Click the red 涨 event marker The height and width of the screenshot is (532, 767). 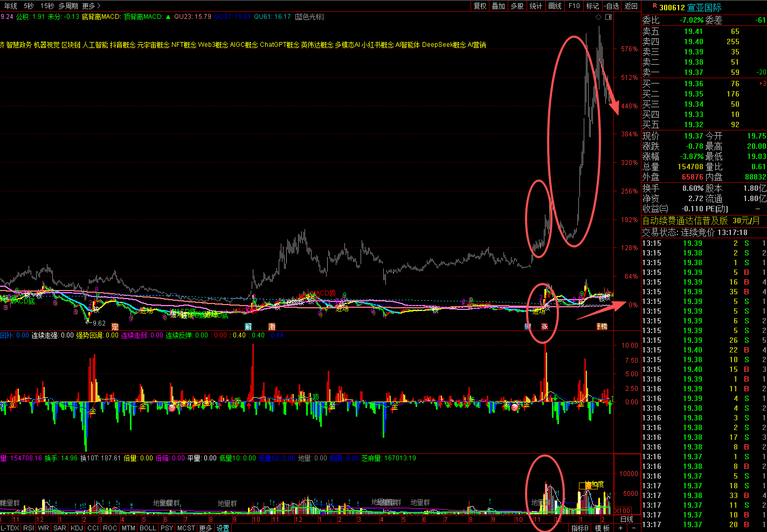coord(545,327)
